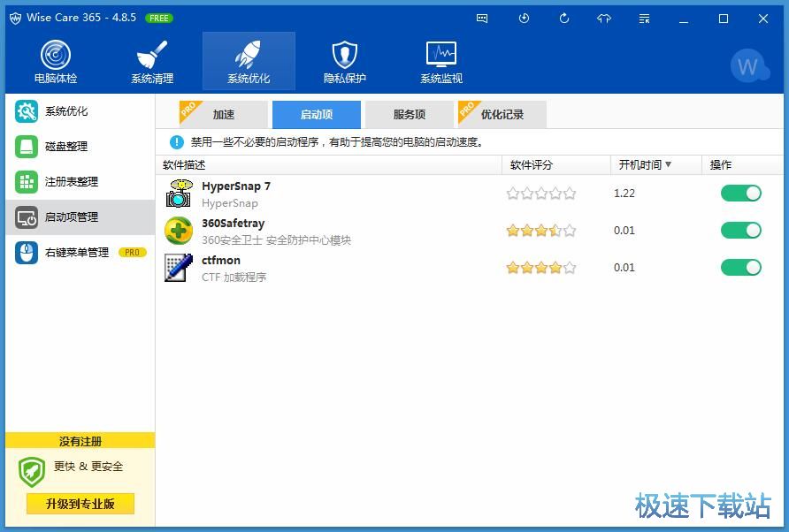Change the skin via the shirt icon
The height and width of the screenshot is (532, 789).
coord(604,18)
